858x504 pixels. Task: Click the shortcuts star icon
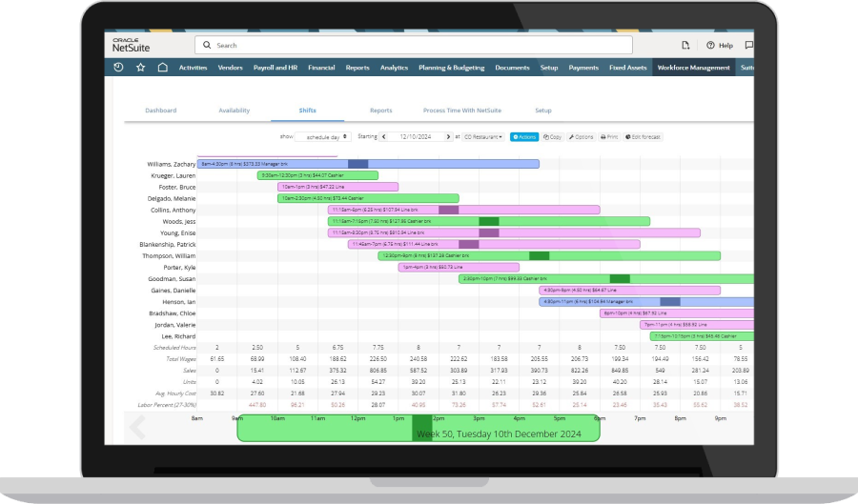(x=141, y=68)
